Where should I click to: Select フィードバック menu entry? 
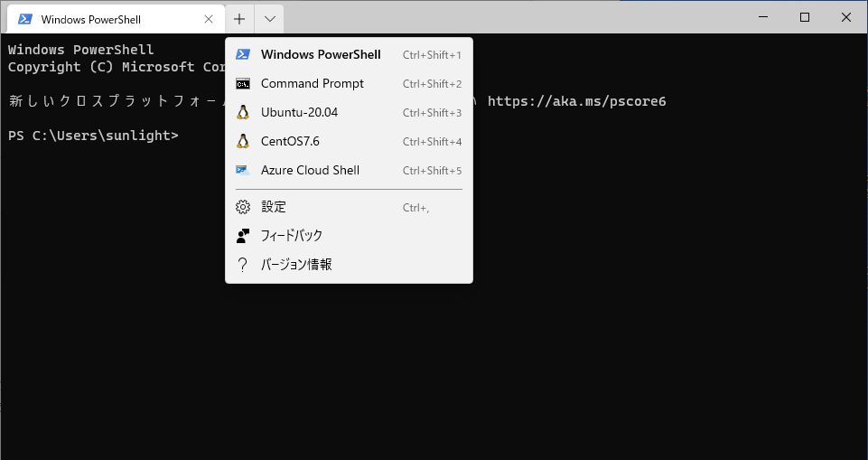[292, 236]
